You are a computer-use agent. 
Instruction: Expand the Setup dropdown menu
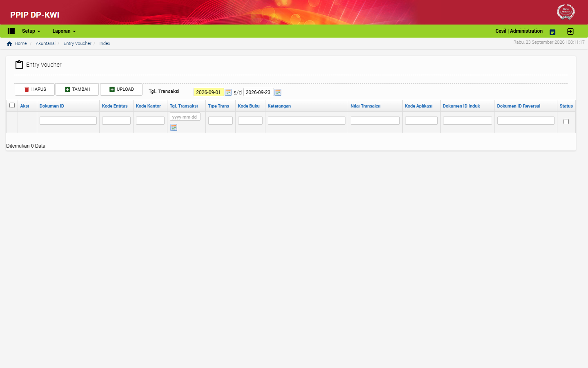pyautogui.click(x=31, y=31)
